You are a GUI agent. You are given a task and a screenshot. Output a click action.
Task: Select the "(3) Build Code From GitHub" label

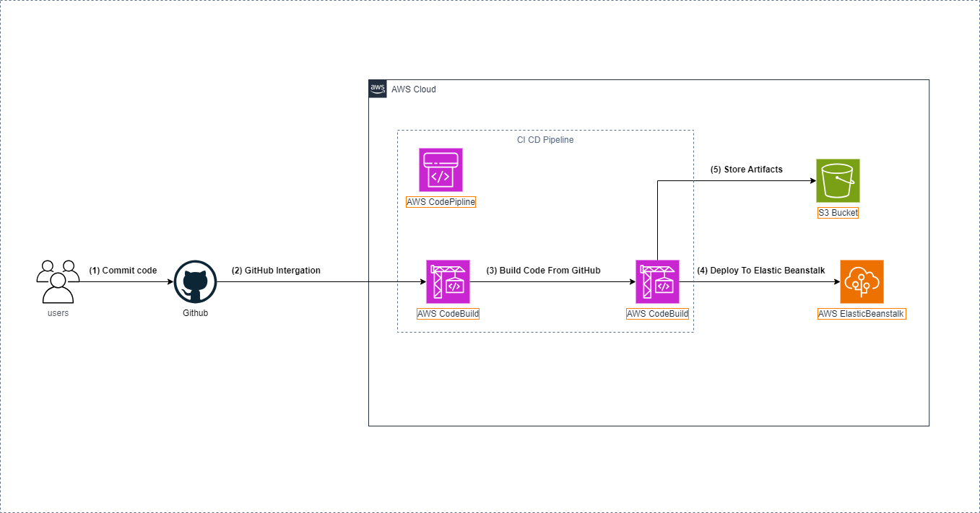[543, 271]
